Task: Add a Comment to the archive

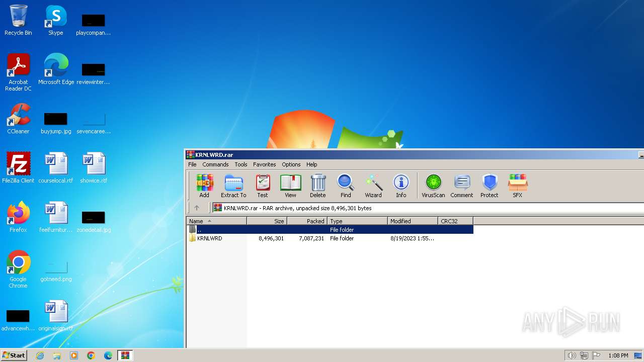Action: point(462,186)
